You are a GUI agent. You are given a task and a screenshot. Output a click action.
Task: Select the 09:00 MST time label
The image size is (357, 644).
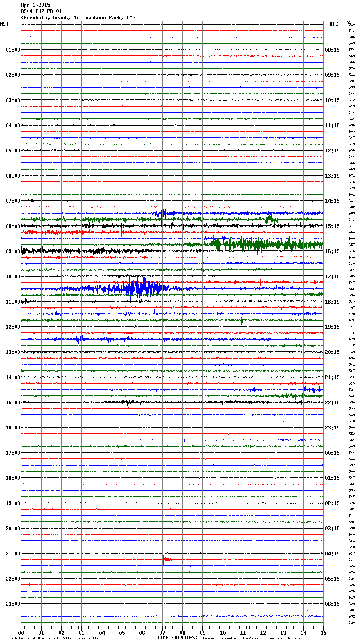(x=13, y=251)
